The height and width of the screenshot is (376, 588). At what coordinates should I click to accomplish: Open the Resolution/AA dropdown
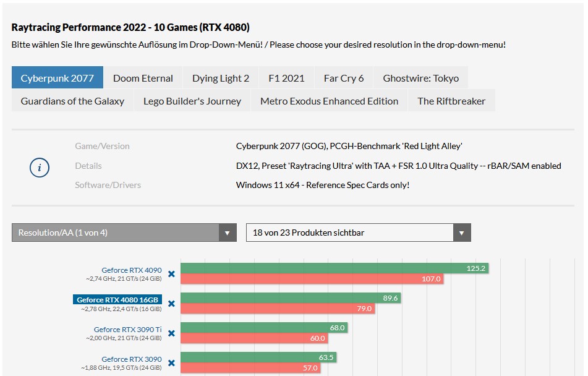(124, 233)
